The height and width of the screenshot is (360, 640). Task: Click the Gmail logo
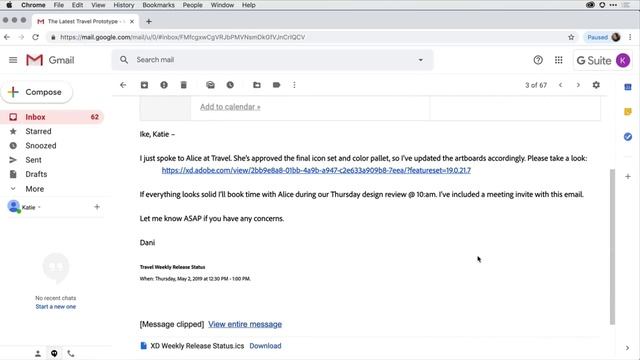click(50, 60)
